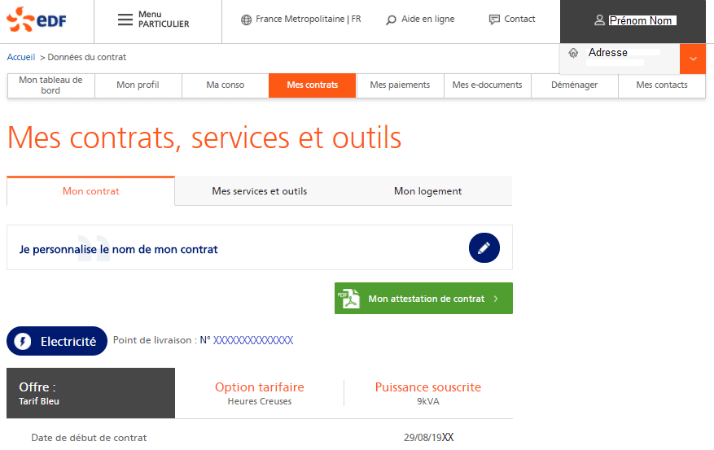Image resolution: width=714 pixels, height=450 pixels.
Task: Click the Contact link text
Action: pyautogui.click(x=520, y=19)
